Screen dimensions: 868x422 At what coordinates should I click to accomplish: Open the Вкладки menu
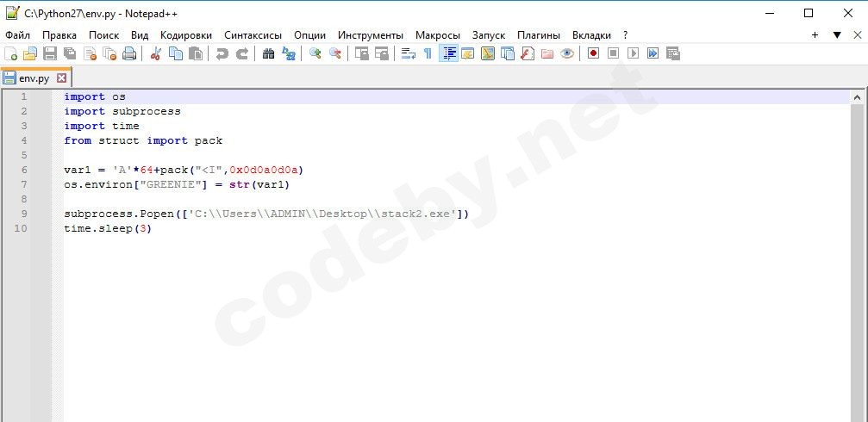click(x=592, y=34)
